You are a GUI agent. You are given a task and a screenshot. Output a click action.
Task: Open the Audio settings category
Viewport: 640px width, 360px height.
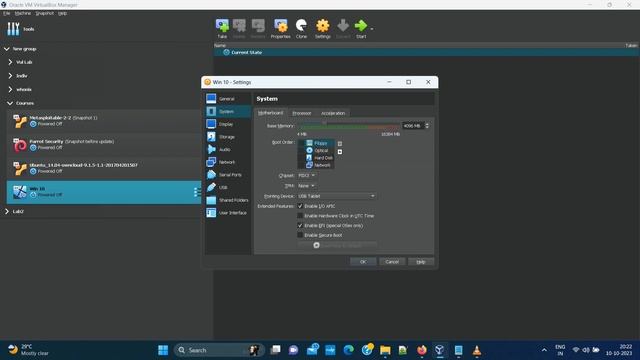click(x=228, y=149)
